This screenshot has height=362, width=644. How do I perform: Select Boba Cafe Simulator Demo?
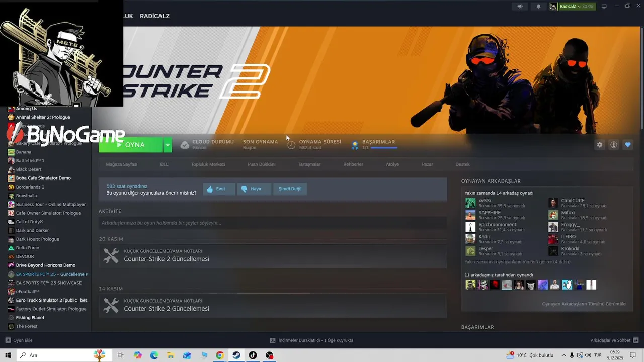point(43,178)
